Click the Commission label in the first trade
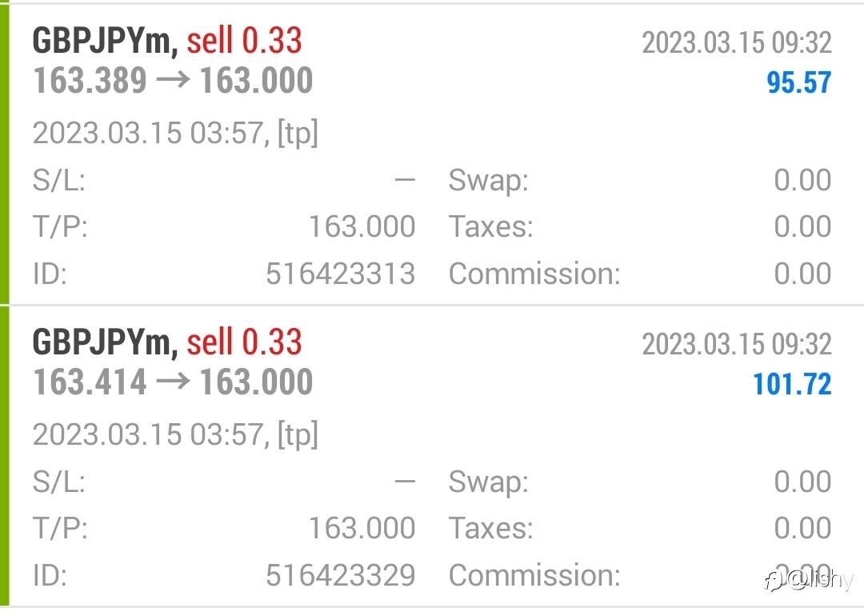864x616 pixels. tap(534, 274)
